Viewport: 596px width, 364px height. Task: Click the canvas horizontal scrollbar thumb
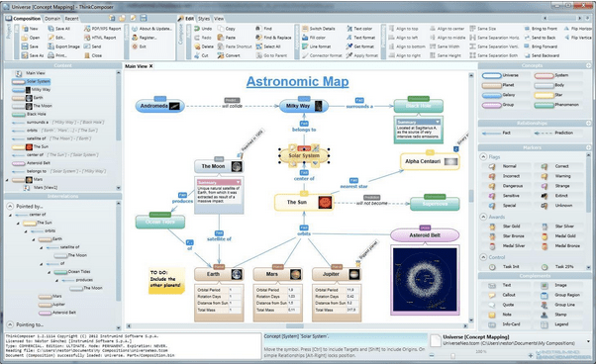295,326
